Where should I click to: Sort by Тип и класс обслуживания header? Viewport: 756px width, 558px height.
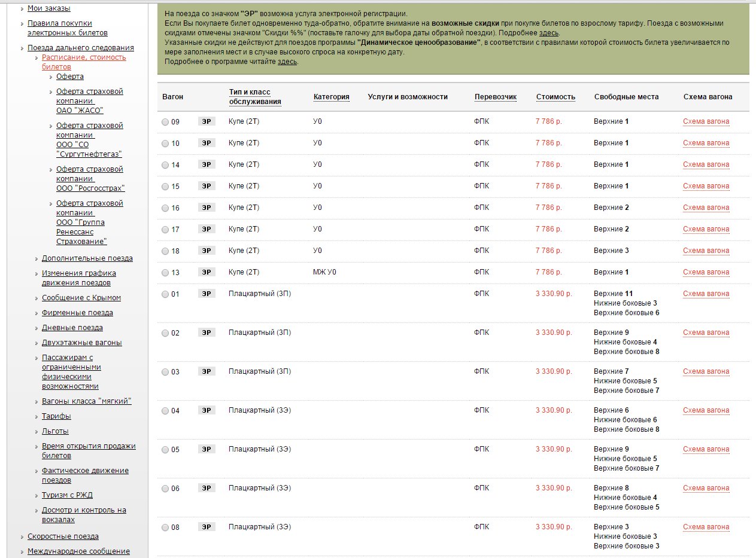coord(255,97)
